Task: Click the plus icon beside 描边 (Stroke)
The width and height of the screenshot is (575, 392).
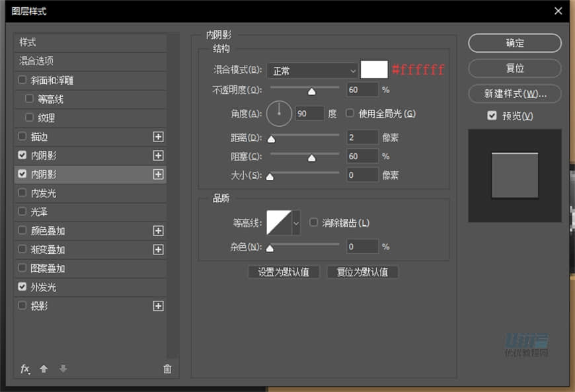Action: coord(159,137)
